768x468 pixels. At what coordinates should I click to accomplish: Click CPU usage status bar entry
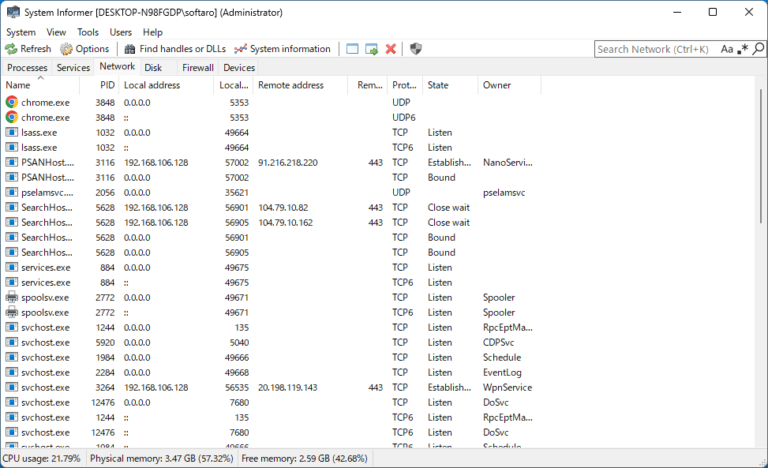pyautogui.click(x=42, y=458)
